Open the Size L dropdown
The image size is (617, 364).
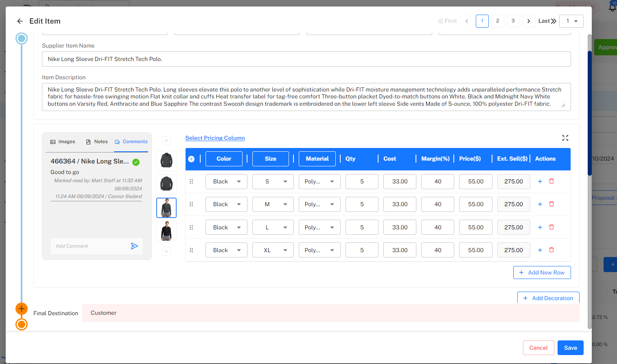[x=273, y=228]
